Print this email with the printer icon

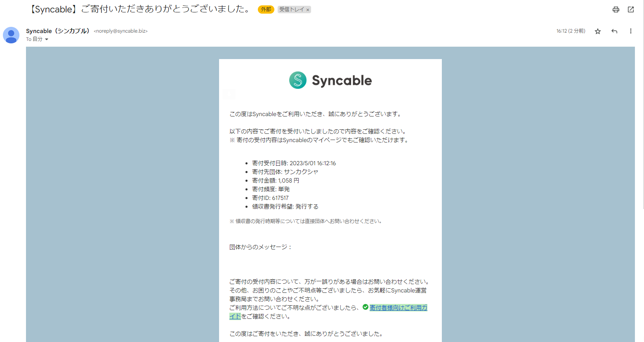coord(616,9)
